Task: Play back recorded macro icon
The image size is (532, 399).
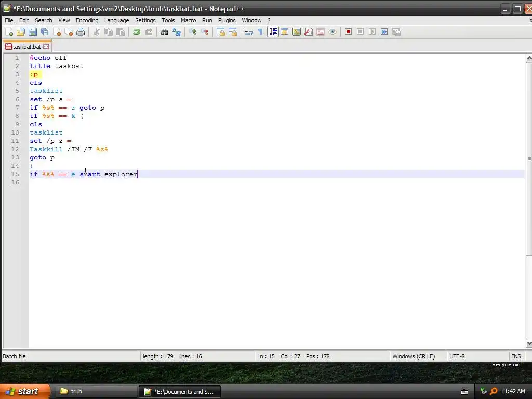Action: (372, 32)
